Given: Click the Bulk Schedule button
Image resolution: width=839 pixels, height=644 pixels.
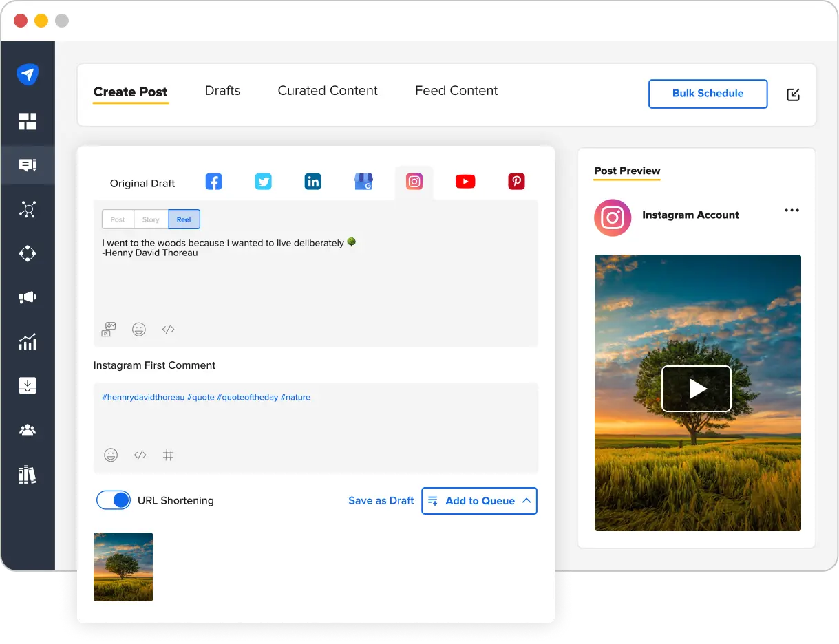Looking at the screenshot, I should pos(708,94).
